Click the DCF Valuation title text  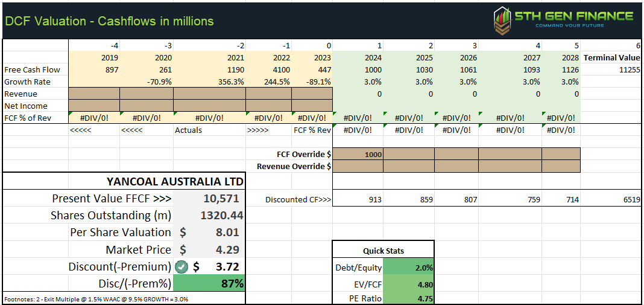point(109,21)
